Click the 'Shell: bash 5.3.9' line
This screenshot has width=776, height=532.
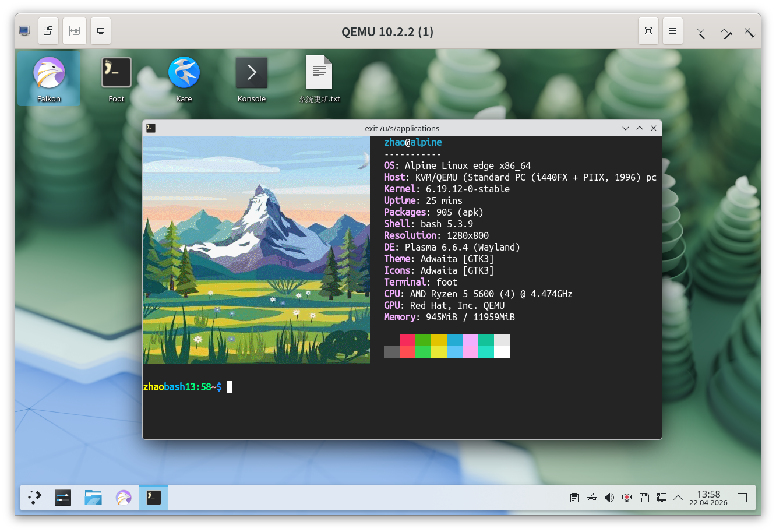428,224
